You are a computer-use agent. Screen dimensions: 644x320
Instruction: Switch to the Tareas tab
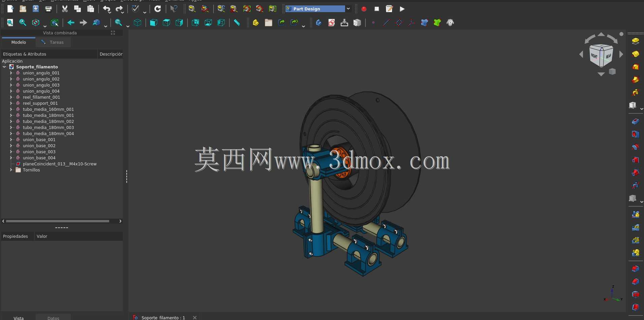click(53, 42)
